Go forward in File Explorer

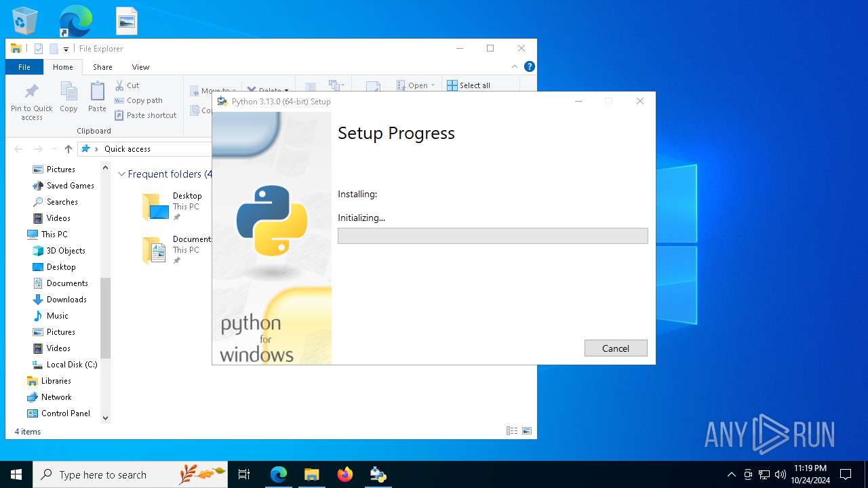click(x=39, y=149)
